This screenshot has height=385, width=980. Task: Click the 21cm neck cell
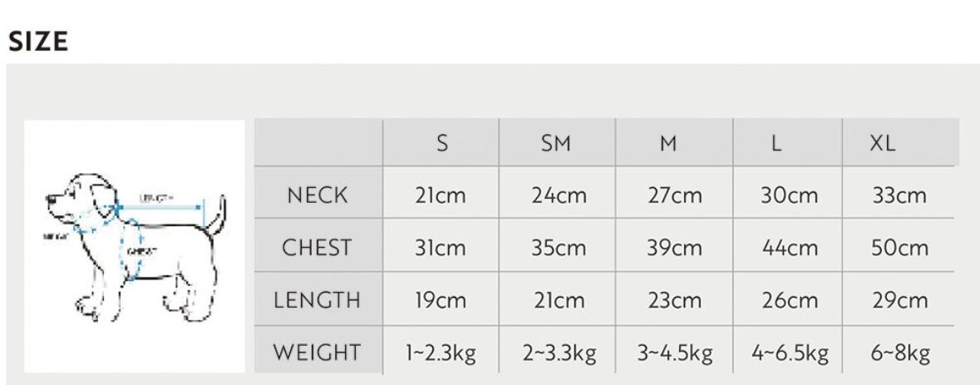[x=441, y=196]
